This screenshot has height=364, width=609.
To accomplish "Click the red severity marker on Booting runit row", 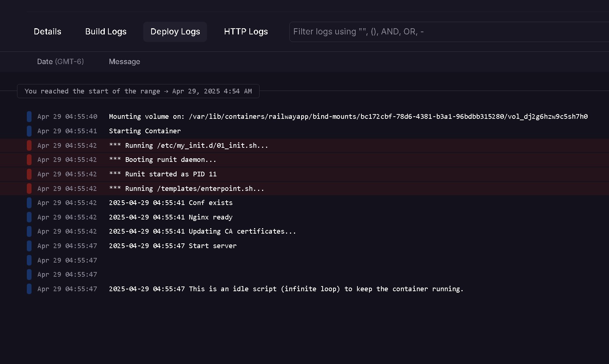I will [x=29, y=160].
